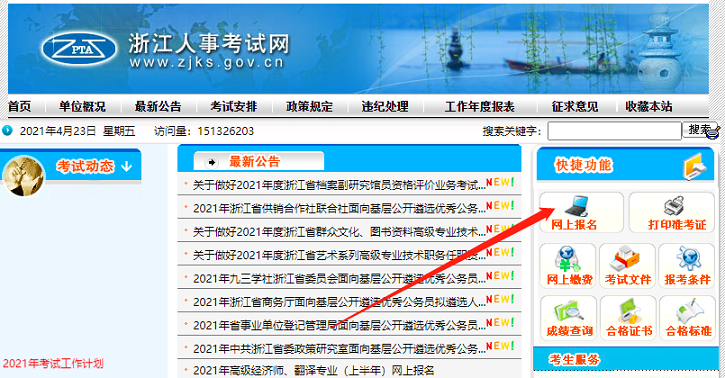This screenshot has width=725, height=378.
Task: Expand 考试动态 with the down arrow
Action: 126,166
